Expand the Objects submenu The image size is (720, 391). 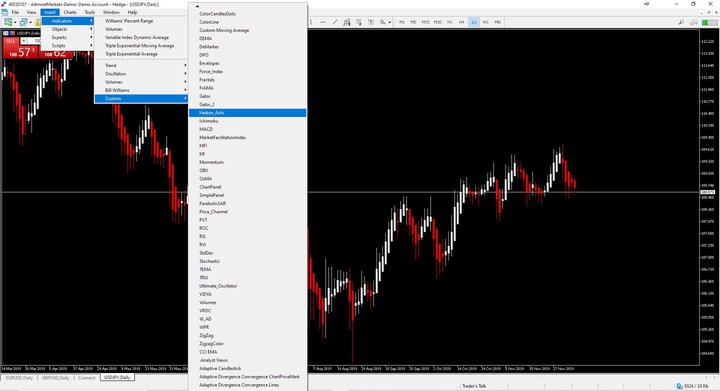pos(68,29)
